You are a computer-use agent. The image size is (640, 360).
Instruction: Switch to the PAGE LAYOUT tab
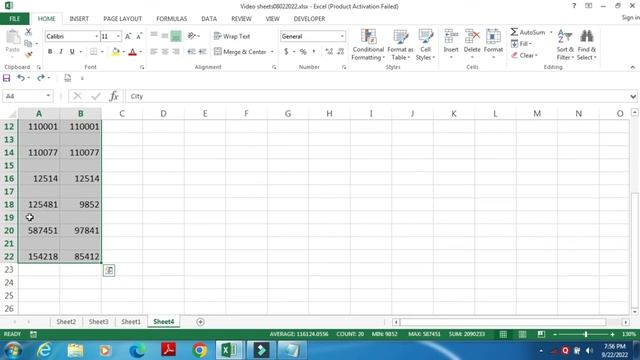click(x=122, y=19)
